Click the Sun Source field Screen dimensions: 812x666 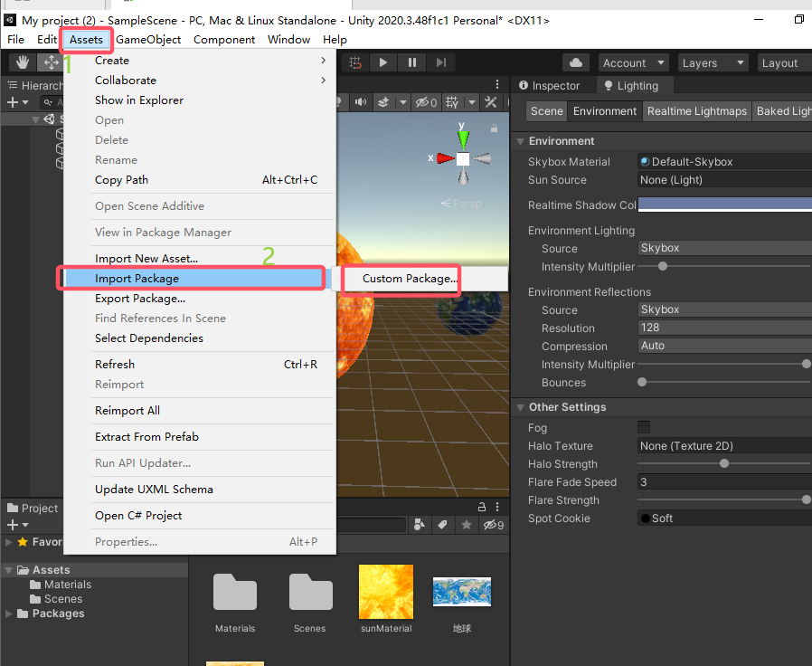pyautogui.click(x=724, y=180)
